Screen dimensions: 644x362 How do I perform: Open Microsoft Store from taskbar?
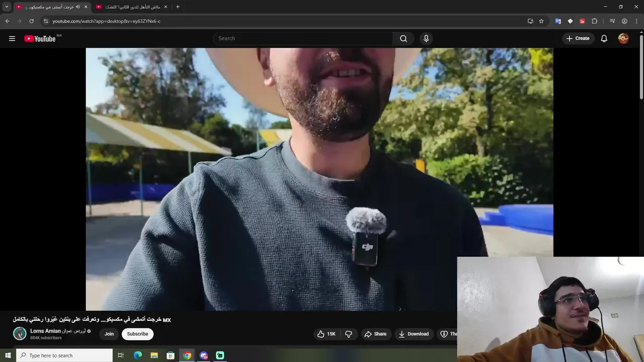tap(171, 355)
